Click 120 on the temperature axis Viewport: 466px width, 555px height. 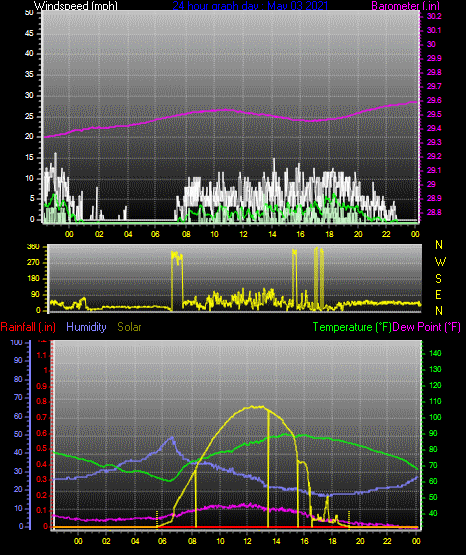click(435, 385)
